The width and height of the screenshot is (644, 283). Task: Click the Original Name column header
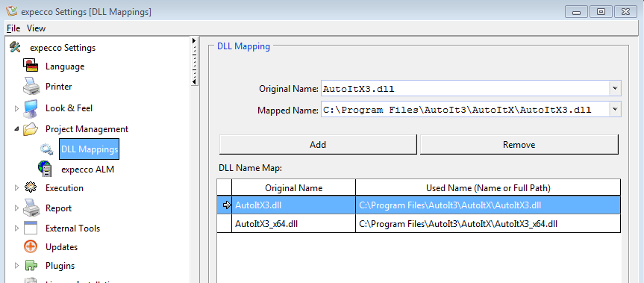(294, 187)
